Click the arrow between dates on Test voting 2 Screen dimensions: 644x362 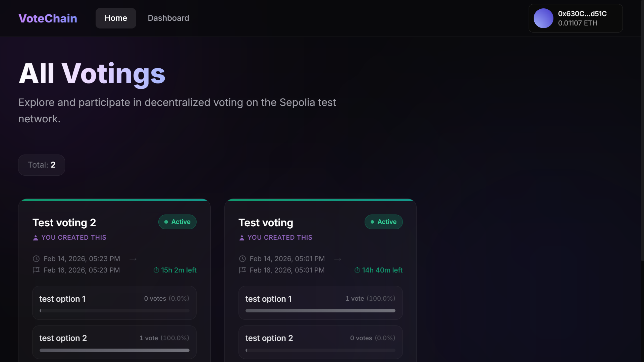(133, 259)
